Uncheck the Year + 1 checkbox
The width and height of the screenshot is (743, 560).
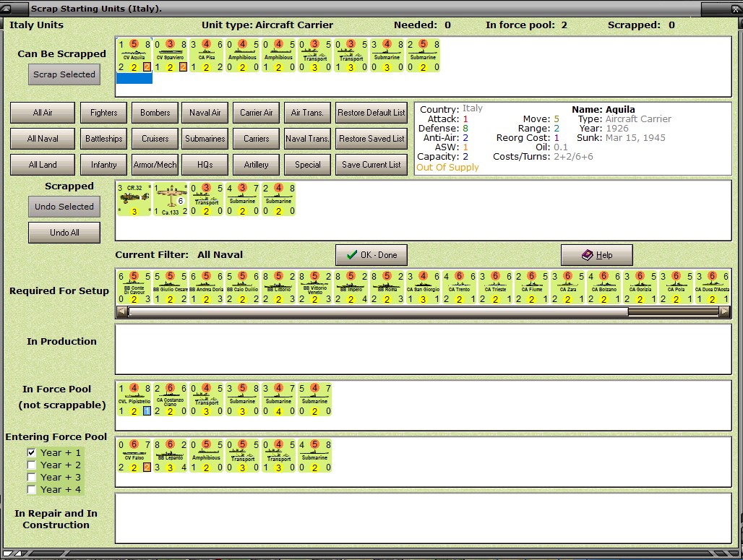tap(31, 452)
